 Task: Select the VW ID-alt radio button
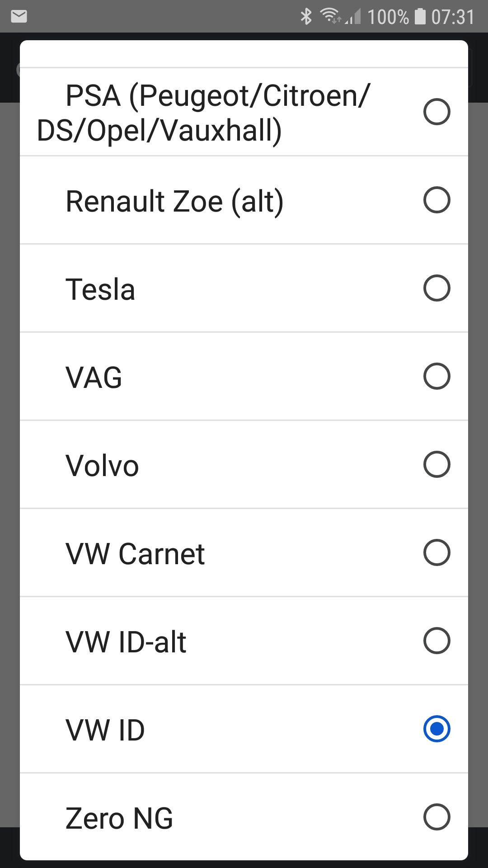(436, 641)
